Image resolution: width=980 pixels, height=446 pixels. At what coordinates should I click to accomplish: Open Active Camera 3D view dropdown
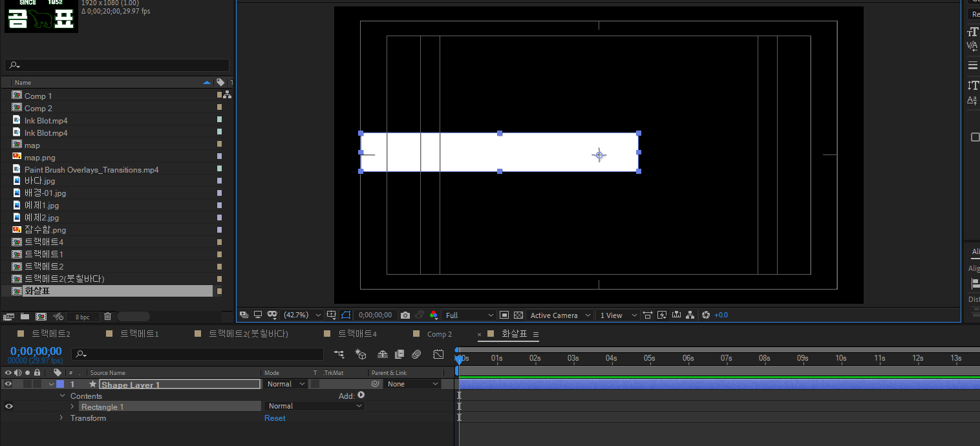point(560,315)
